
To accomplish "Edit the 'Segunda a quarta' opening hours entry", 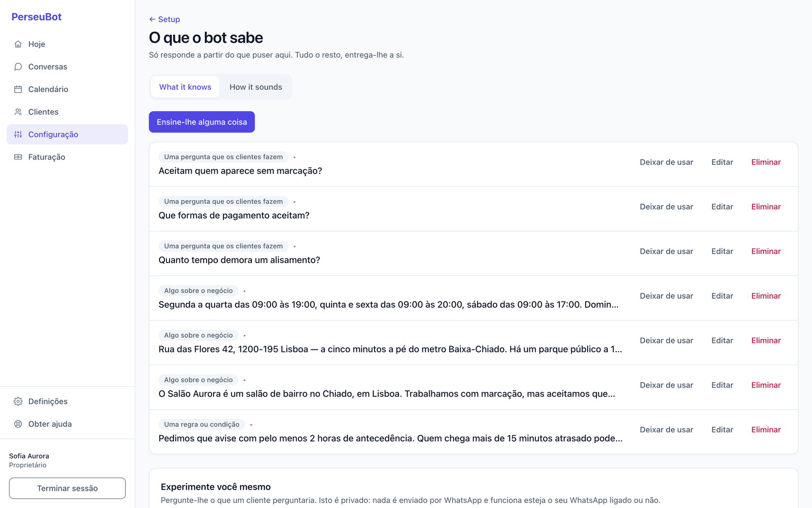I will click(722, 296).
